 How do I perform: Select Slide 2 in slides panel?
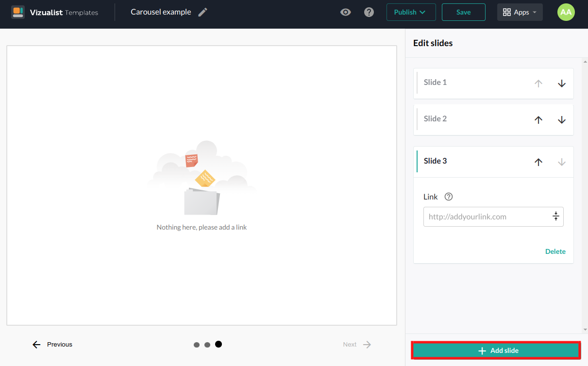point(436,119)
